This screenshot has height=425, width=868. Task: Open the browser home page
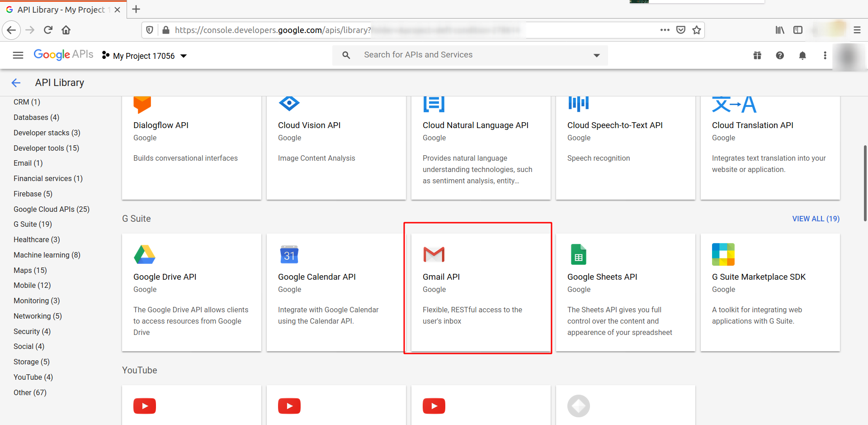pos(66,30)
